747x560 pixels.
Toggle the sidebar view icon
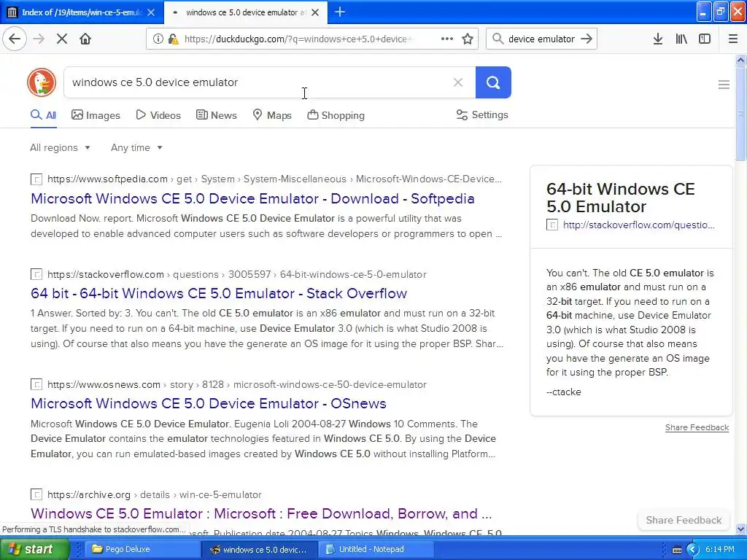(x=705, y=39)
